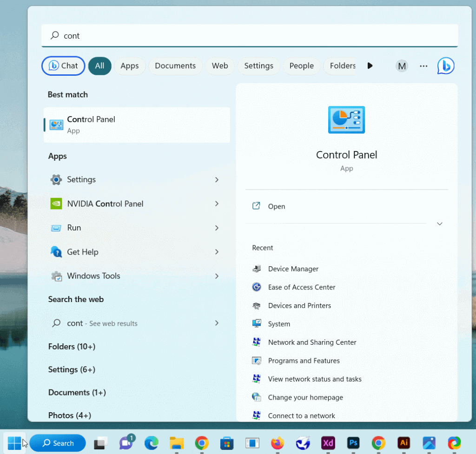The width and height of the screenshot is (476, 454).
Task: Click the large Control Panel icon in preview
Action: coord(346,119)
